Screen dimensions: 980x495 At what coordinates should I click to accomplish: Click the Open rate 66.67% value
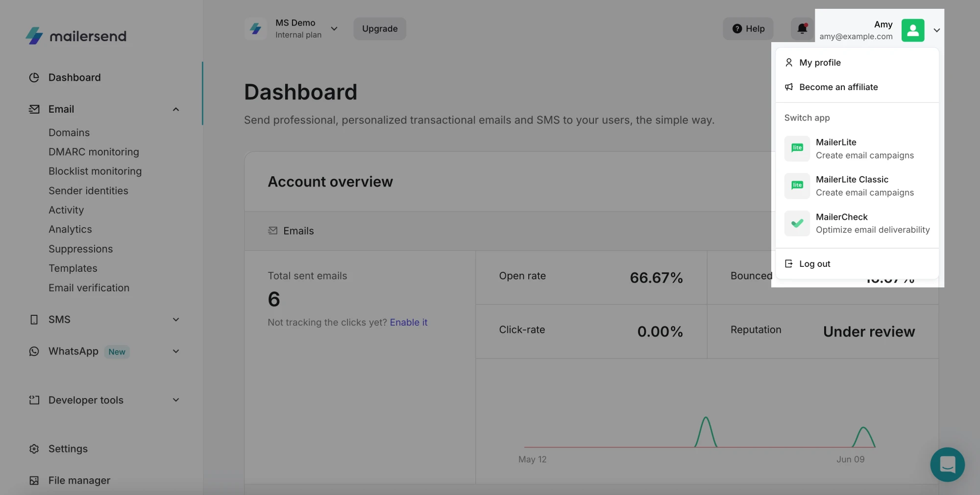click(656, 278)
